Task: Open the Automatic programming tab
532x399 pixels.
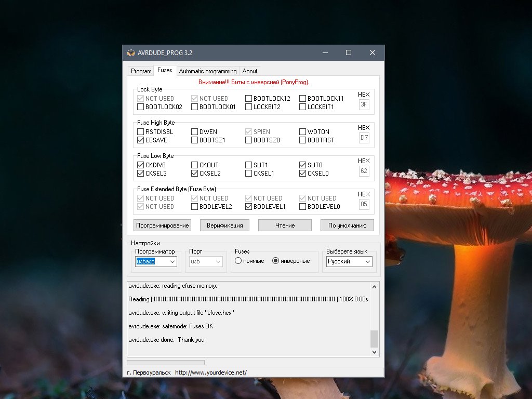Action: [207, 71]
